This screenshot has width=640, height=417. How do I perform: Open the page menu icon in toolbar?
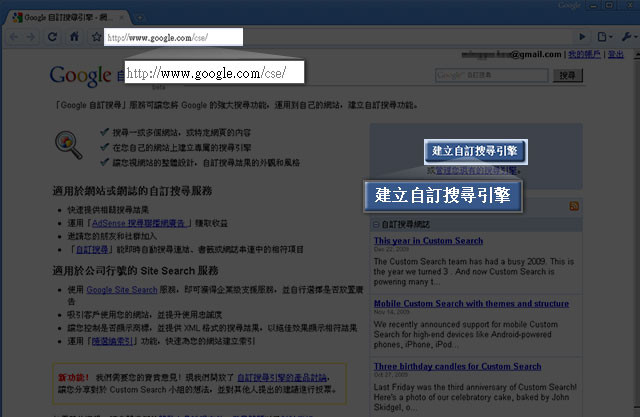pyautogui.click(x=604, y=37)
